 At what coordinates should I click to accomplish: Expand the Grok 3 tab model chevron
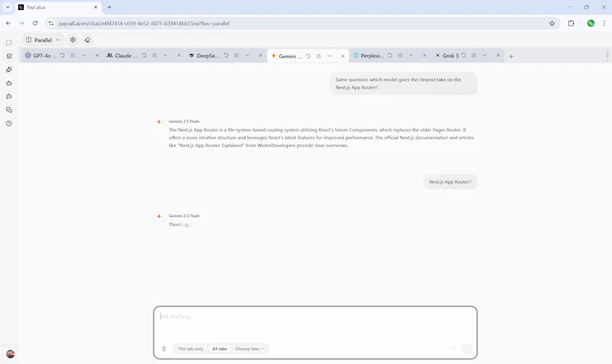(x=485, y=56)
